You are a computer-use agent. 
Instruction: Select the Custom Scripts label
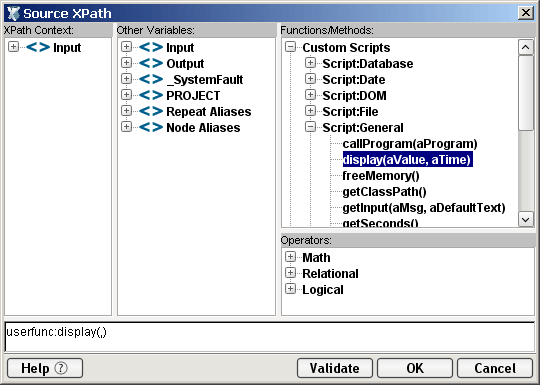pos(346,48)
